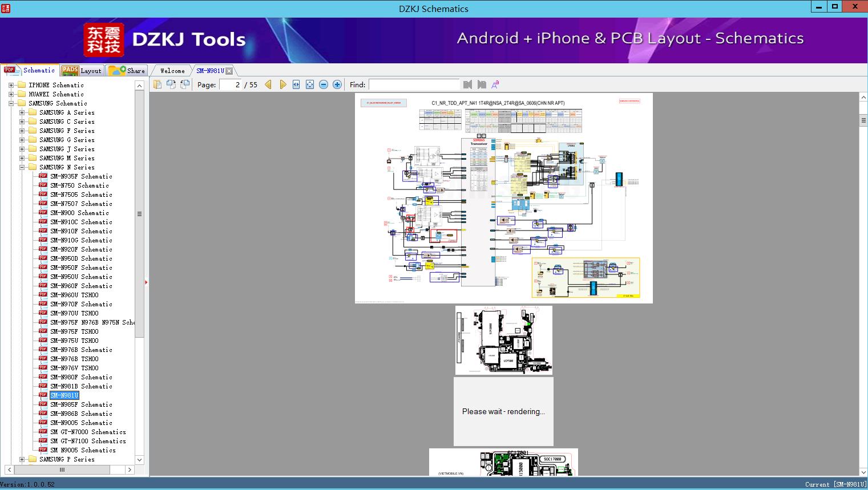Expand the HUAWEI Schematic node
This screenshot has width=868, height=490.
coord(11,94)
